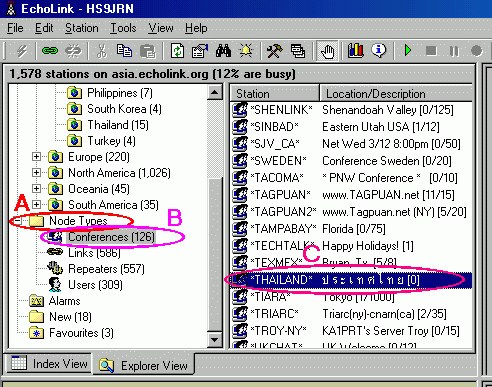Select Thailand (15) folder

pyautogui.click(x=118, y=125)
